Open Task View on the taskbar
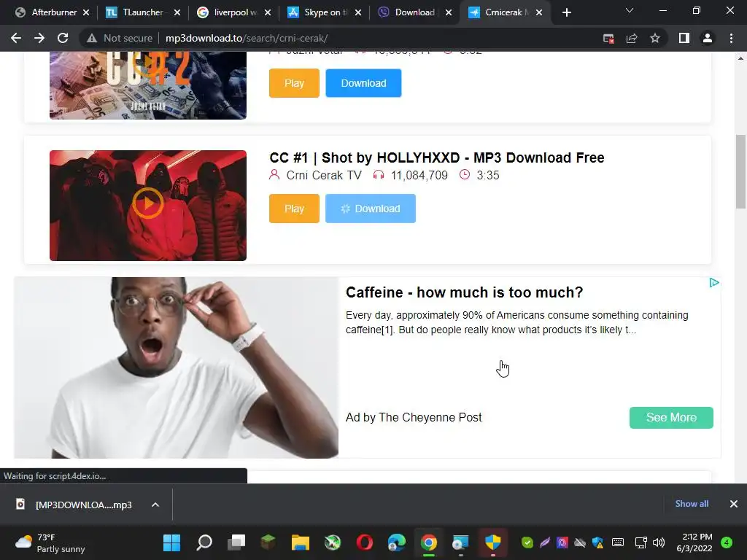 point(236,542)
